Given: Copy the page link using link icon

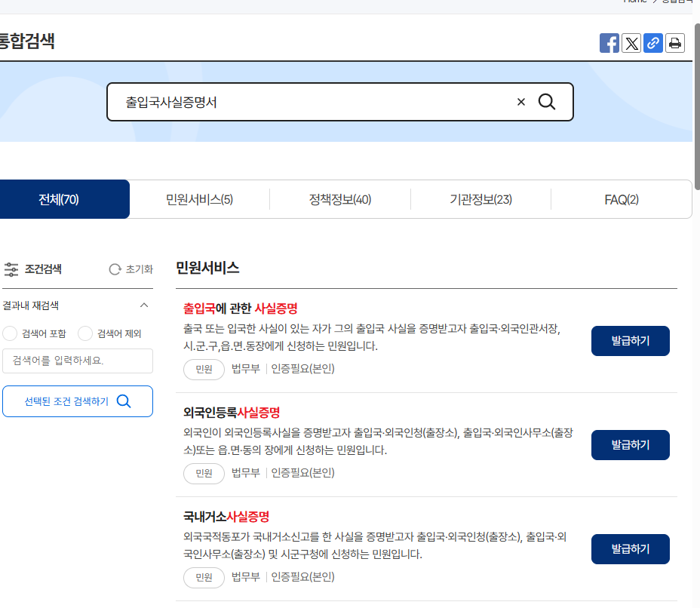Looking at the screenshot, I should (652, 43).
